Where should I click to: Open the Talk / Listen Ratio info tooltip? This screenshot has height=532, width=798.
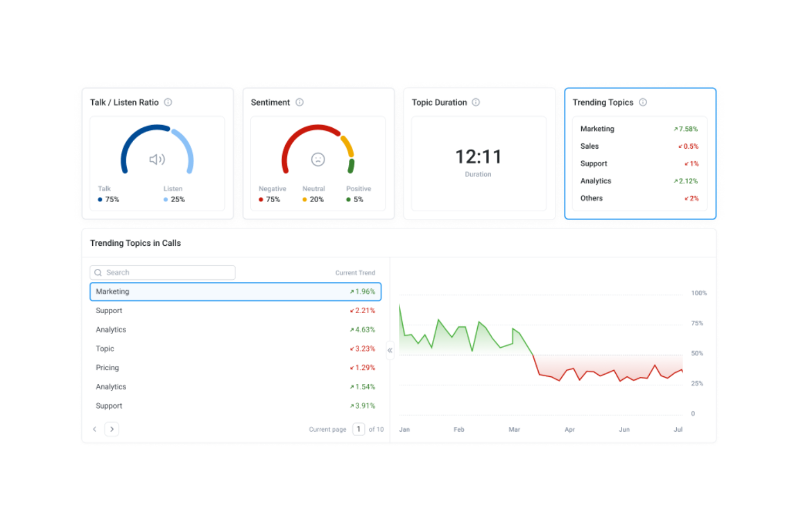(168, 102)
